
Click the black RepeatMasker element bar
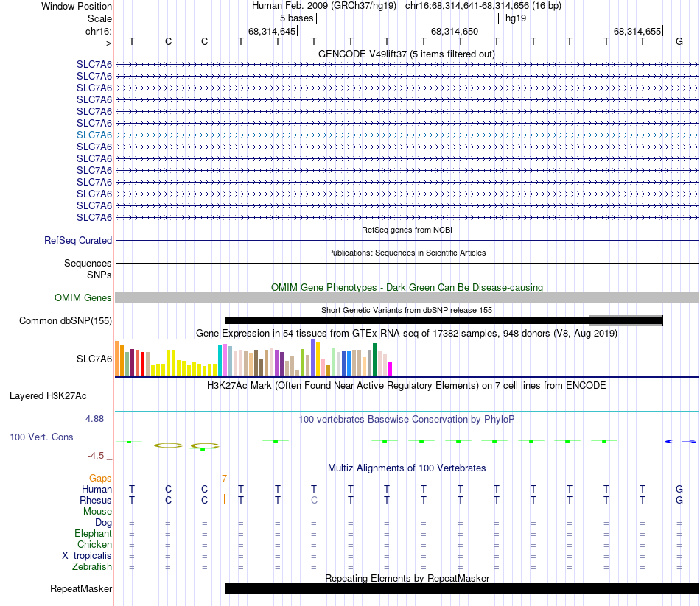point(461,588)
